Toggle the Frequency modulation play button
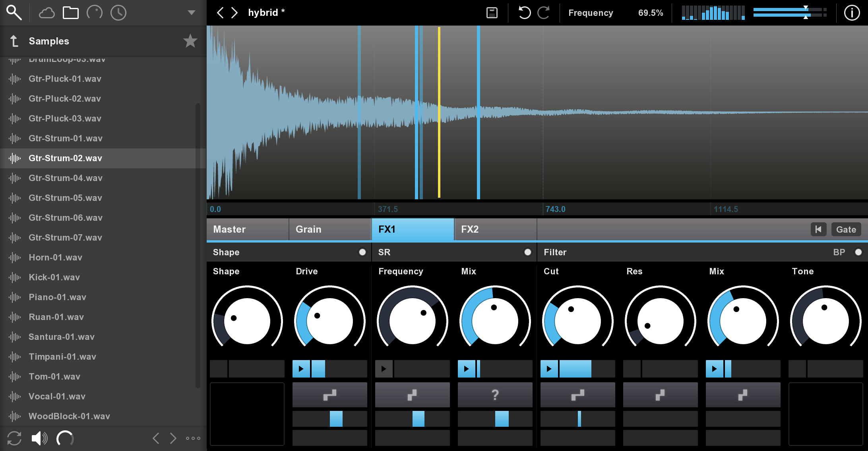Screen dimensions: 868x451 click(x=384, y=369)
